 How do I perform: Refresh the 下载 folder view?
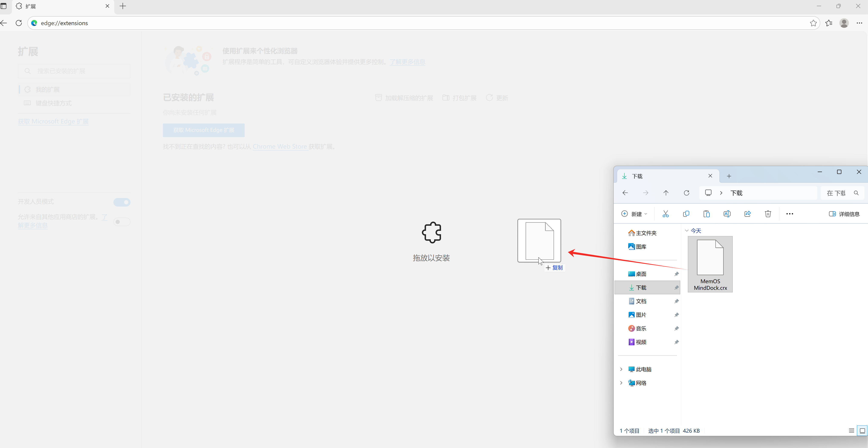coord(686,193)
